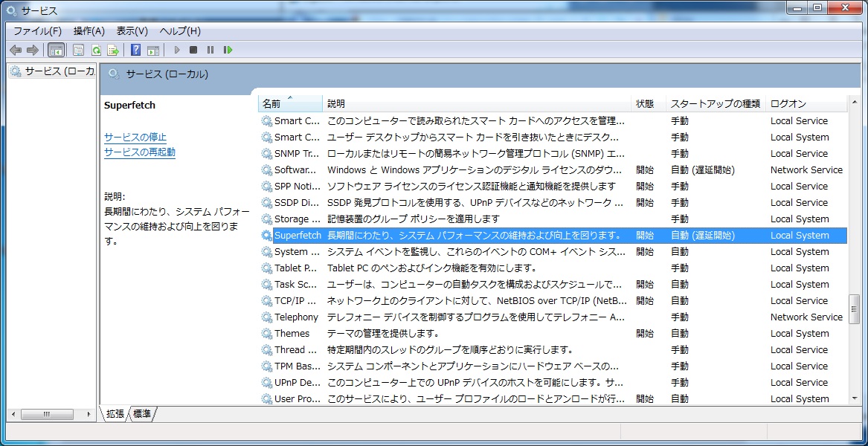The width and height of the screenshot is (868, 446).
Task: Open the Properties toolbar icon
Action: click(x=79, y=50)
